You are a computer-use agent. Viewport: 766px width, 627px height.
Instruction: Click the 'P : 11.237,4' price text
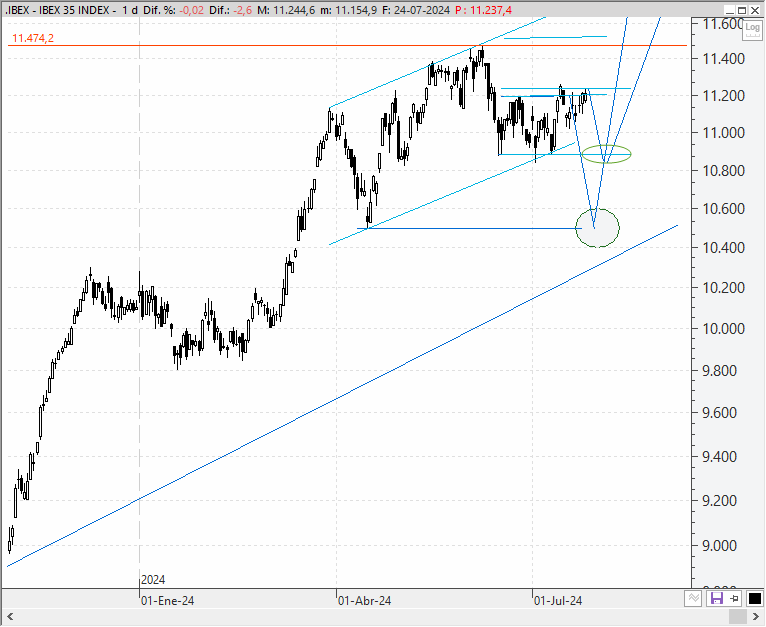pyautogui.click(x=484, y=10)
